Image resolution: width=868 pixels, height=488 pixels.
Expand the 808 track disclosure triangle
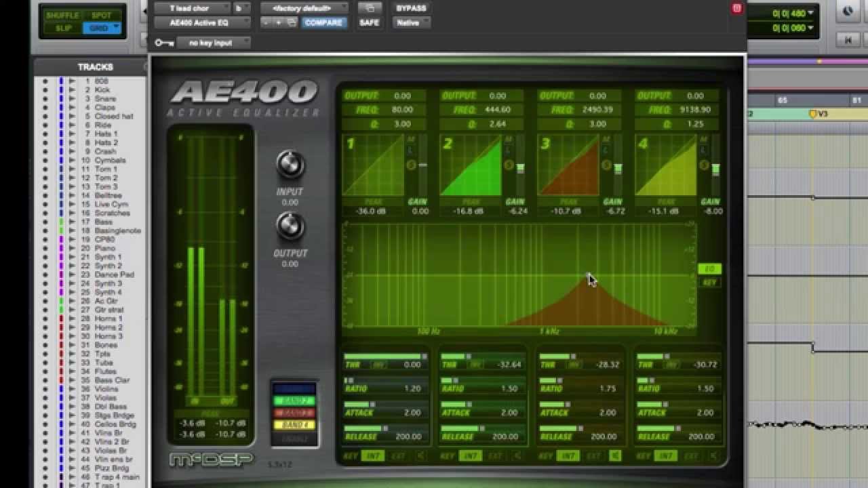pos(73,81)
